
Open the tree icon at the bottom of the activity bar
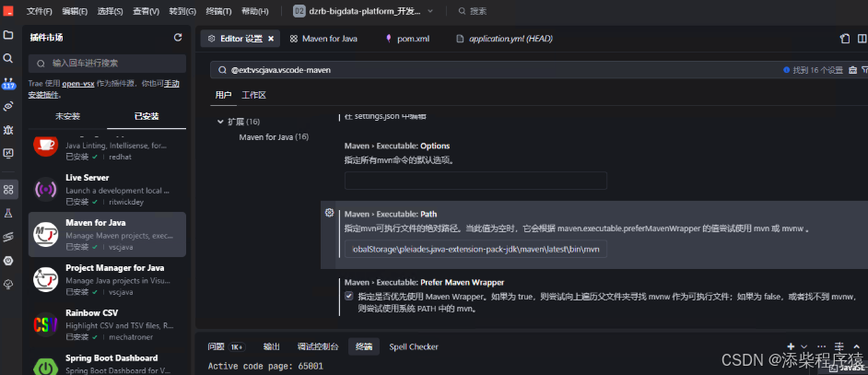(8, 284)
